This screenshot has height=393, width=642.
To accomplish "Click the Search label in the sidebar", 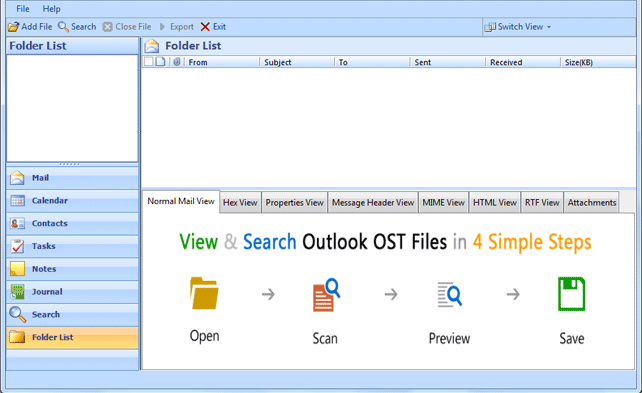I will point(46,314).
